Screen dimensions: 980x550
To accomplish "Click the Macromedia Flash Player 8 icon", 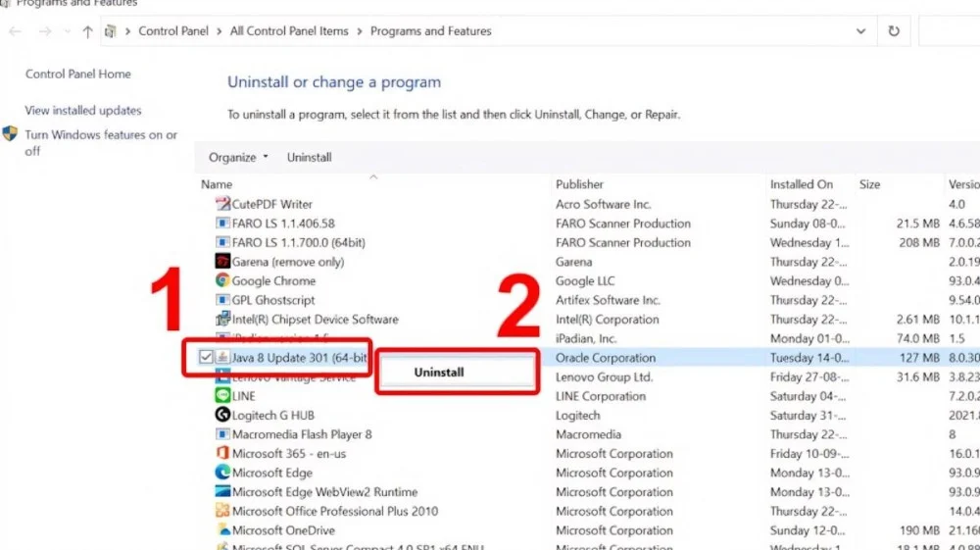I will coord(222,434).
